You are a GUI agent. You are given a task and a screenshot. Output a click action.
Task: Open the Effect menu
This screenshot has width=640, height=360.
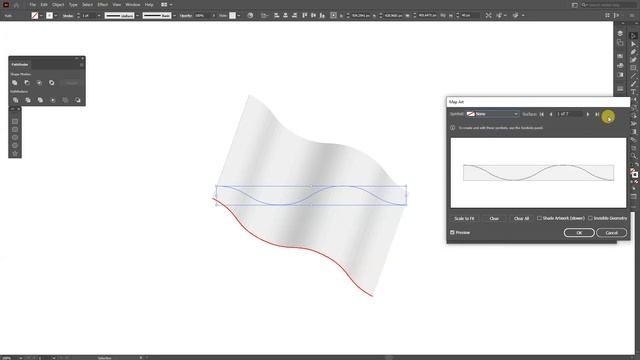(102, 4)
